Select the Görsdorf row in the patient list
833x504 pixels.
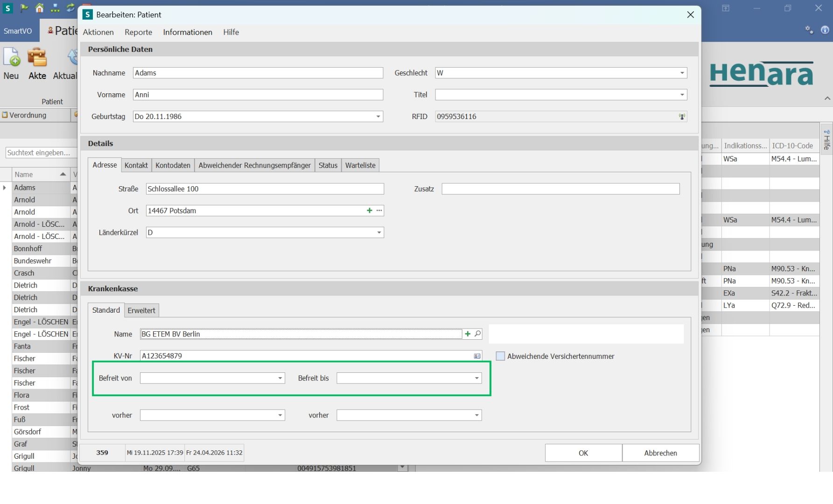point(41,432)
